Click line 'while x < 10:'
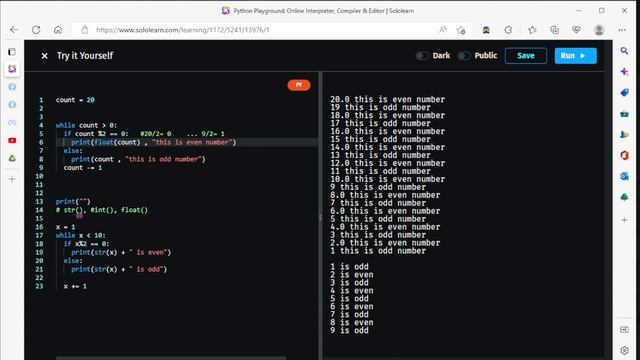 [x=80, y=236]
